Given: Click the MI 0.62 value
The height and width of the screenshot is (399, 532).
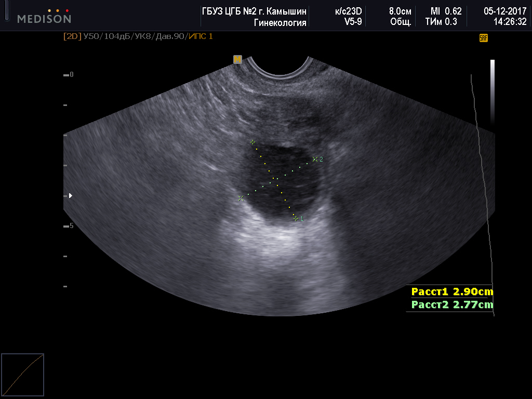Looking at the screenshot, I should click(x=446, y=11).
